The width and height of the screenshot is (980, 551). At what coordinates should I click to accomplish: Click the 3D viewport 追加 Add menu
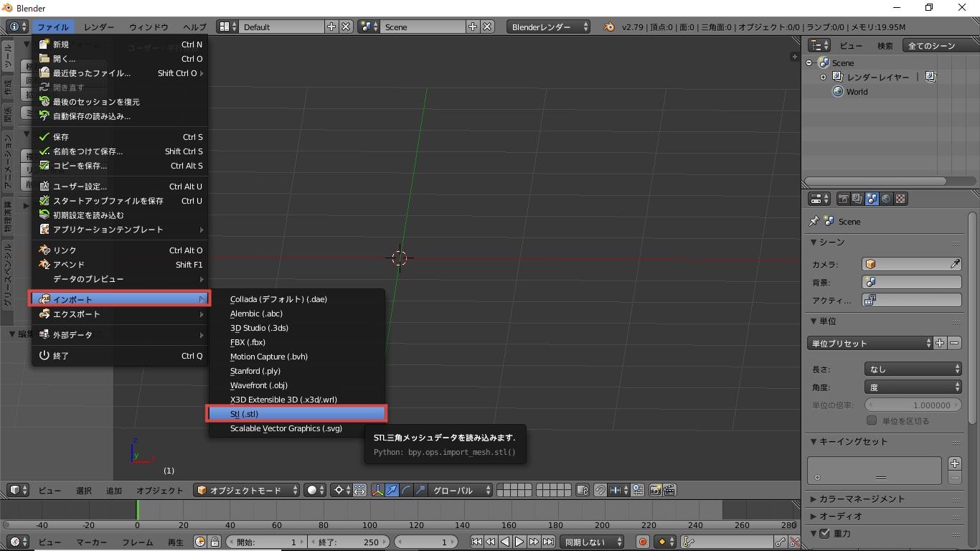[x=114, y=491]
